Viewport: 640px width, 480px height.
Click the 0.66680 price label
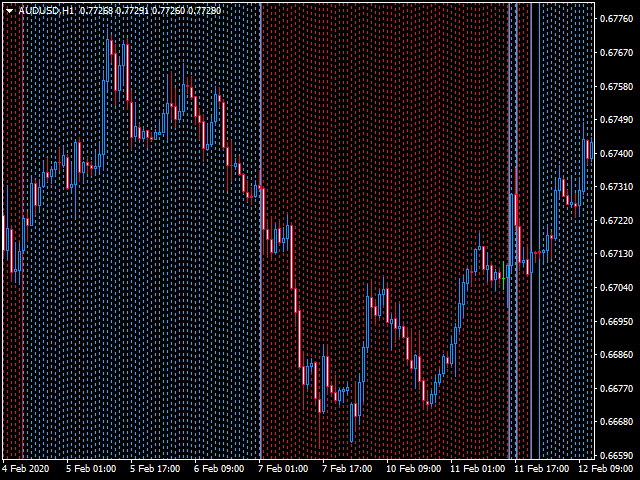click(616, 421)
